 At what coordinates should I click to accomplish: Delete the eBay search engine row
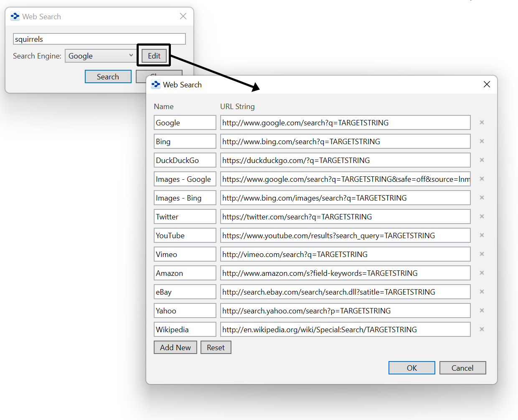click(x=482, y=292)
